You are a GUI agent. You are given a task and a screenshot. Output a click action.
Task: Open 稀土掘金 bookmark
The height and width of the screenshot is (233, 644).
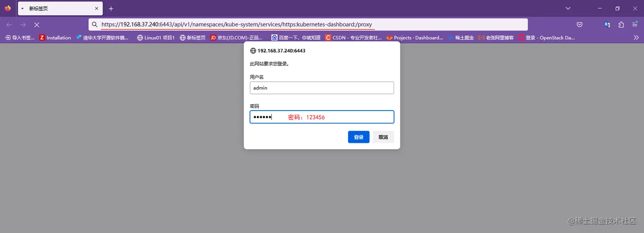[x=461, y=37]
